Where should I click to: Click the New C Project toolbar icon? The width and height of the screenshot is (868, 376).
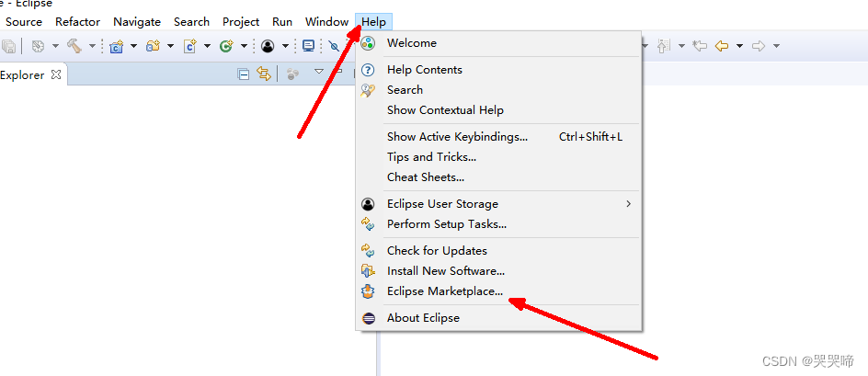pyautogui.click(x=116, y=46)
